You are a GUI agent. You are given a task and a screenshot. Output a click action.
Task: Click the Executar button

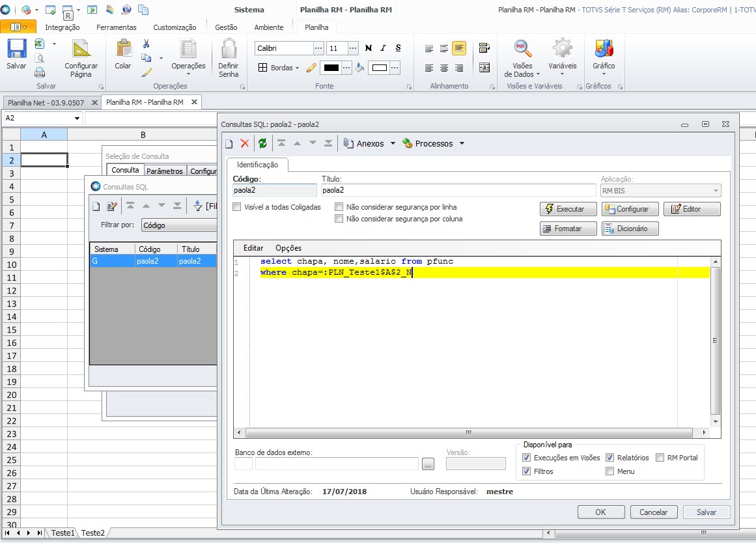point(568,209)
